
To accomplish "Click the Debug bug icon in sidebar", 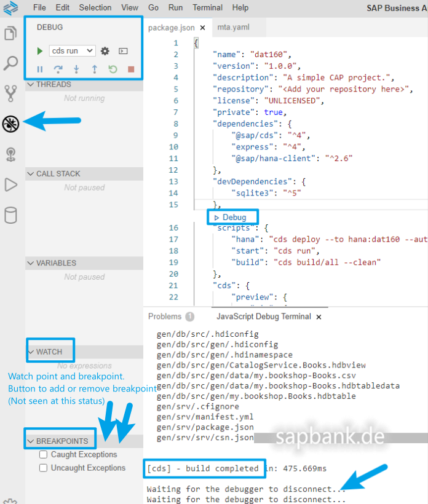I will (11, 124).
